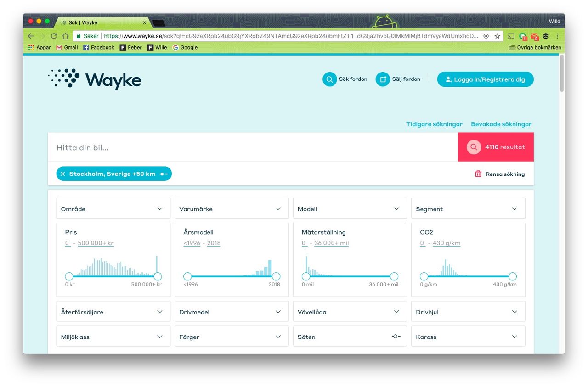The width and height of the screenshot is (588, 387).
Task: Open the Övriga bokmärken folder
Action: coord(535,47)
